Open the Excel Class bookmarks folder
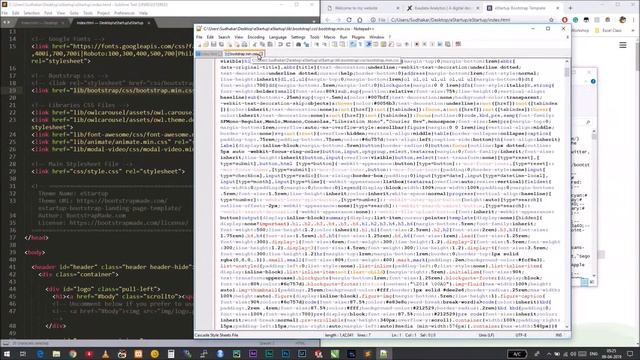 (608, 30)
